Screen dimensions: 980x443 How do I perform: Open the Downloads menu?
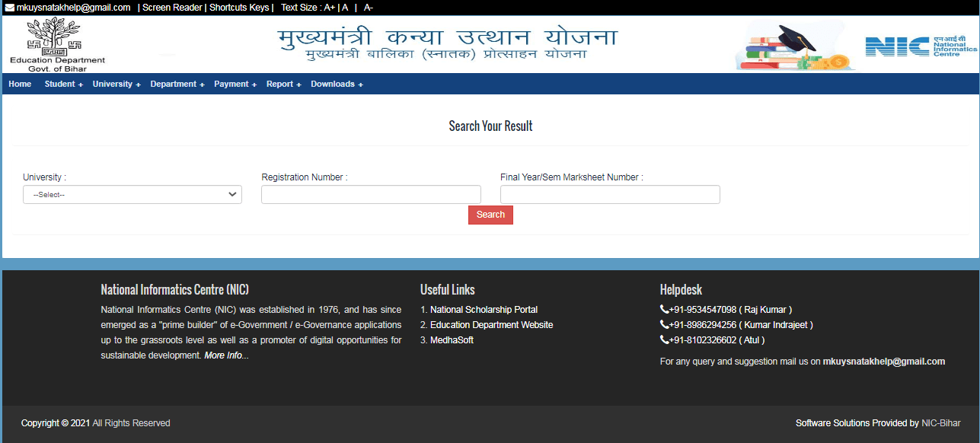point(337,84)
